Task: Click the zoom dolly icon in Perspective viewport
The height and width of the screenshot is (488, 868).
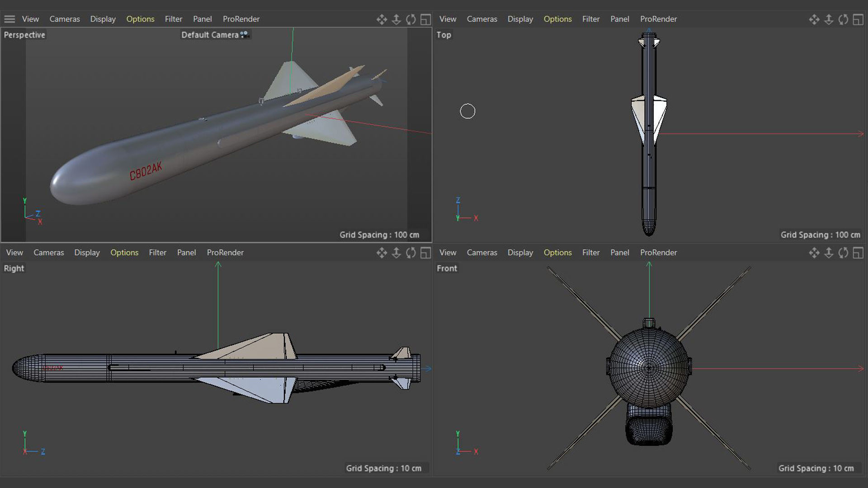Action: click(396, 19)
